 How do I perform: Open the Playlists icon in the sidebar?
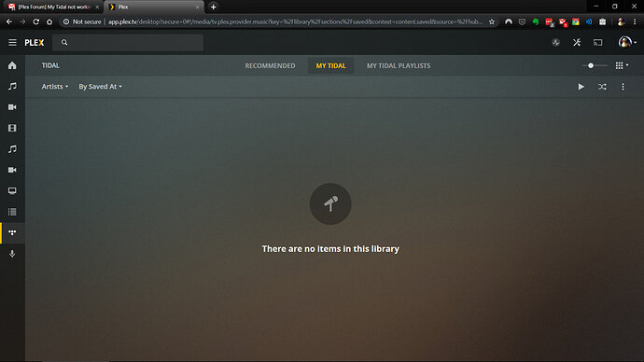[x=12, y=212]
